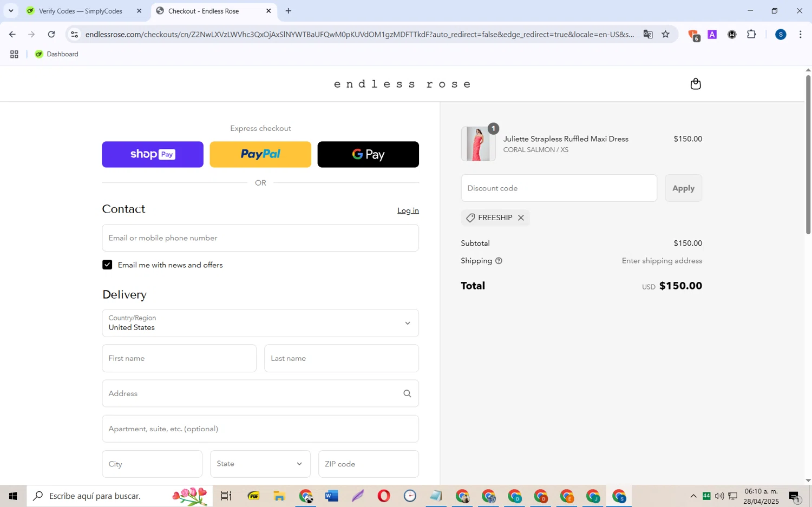Open the Country/Region dropdown
The height and width of the screenshot is (507, 812).
[x=260, y=323]
